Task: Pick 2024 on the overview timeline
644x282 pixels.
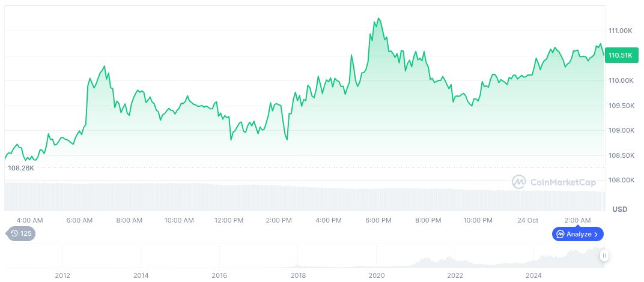Action: 533,275
